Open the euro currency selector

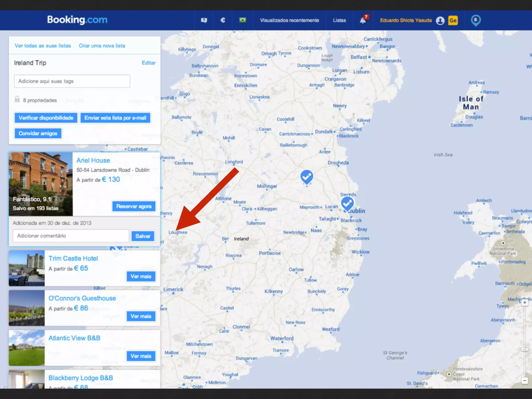[223, 20]
